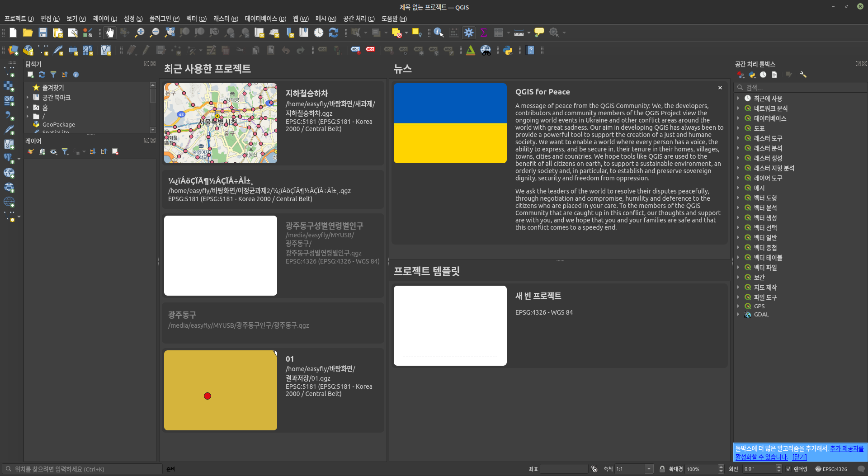This screenshot has height=476, width=868.
Task: Open the 공간 처리 menu
Action: click(x=359, y=19)
